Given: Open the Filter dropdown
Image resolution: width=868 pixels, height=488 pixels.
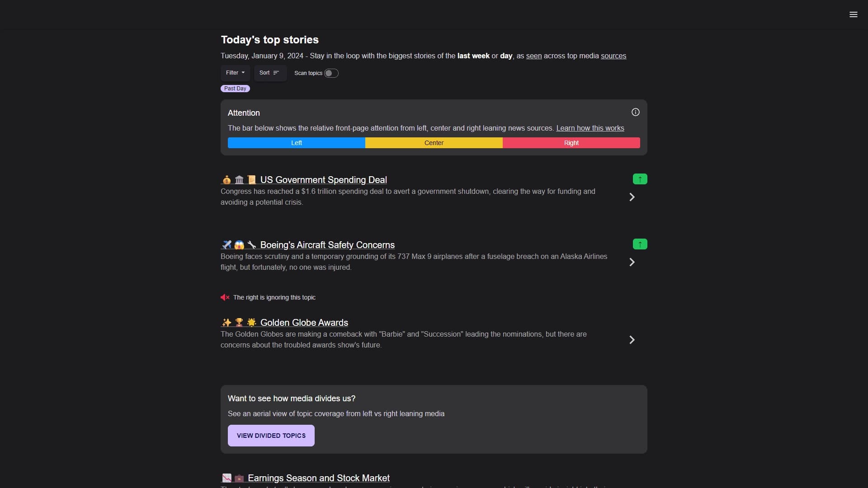Looking at the screenshot, I should tap(235, 73).
